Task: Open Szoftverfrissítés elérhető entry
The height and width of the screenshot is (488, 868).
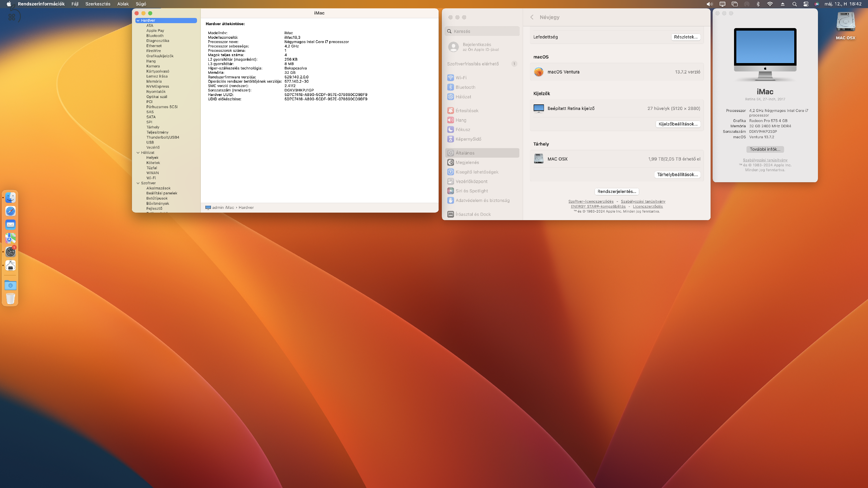Action: point(482,64)
